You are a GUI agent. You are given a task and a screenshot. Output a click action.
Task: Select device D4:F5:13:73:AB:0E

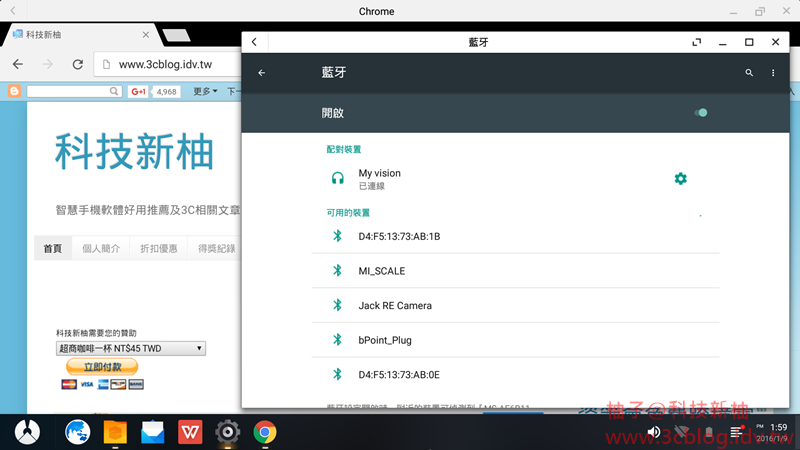[515, 374]
